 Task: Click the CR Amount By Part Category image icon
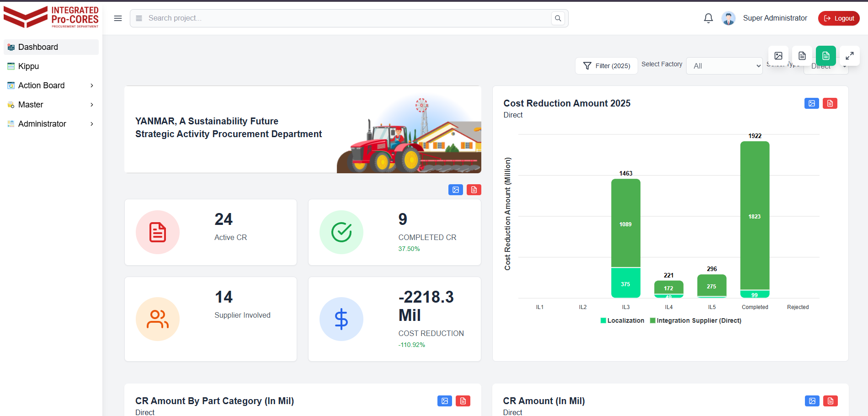click(445, 401)
